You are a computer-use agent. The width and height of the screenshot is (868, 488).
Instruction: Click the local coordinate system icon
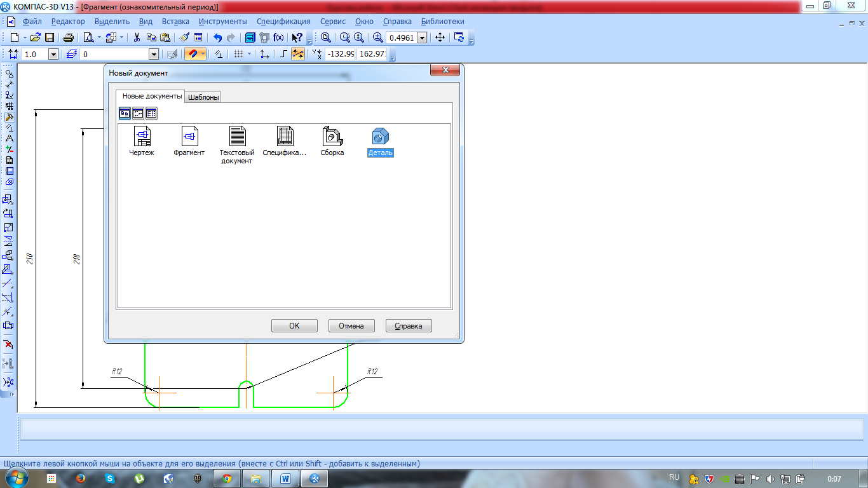(265, 54)
